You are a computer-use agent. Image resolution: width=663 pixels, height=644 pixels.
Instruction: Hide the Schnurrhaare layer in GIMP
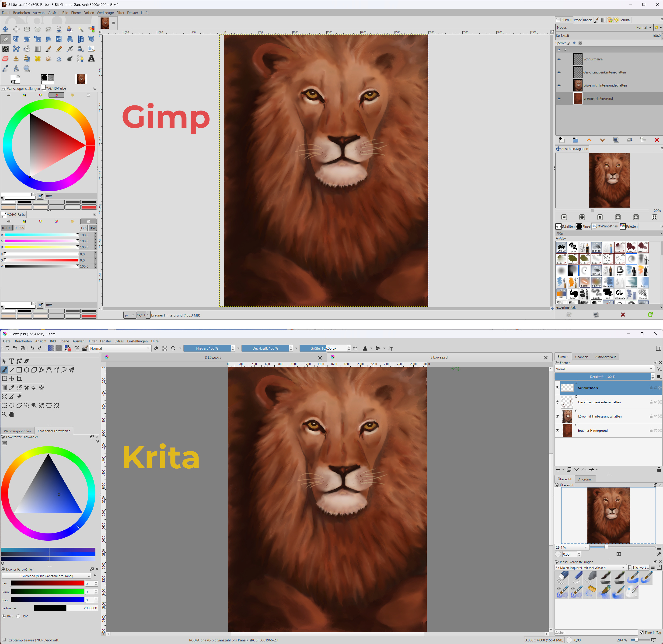[x=559, y=59]
